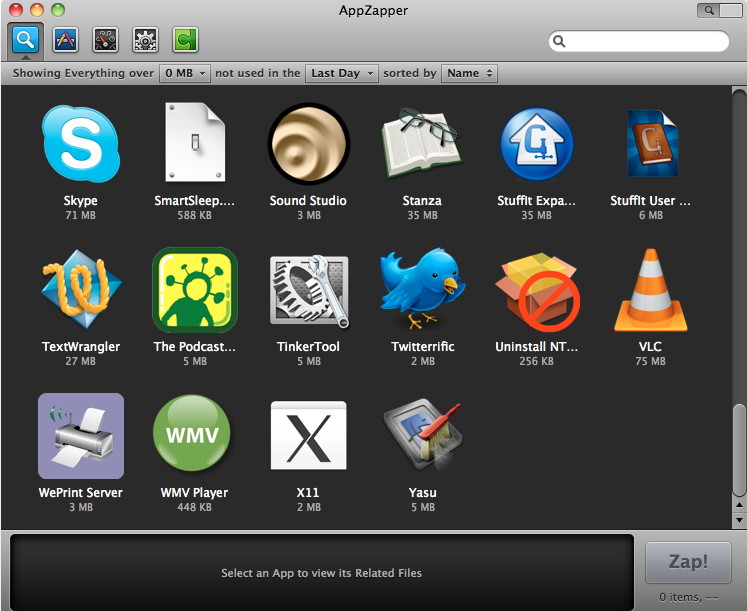
Task: Click the "Stanza" label
Action: [422, 200]
